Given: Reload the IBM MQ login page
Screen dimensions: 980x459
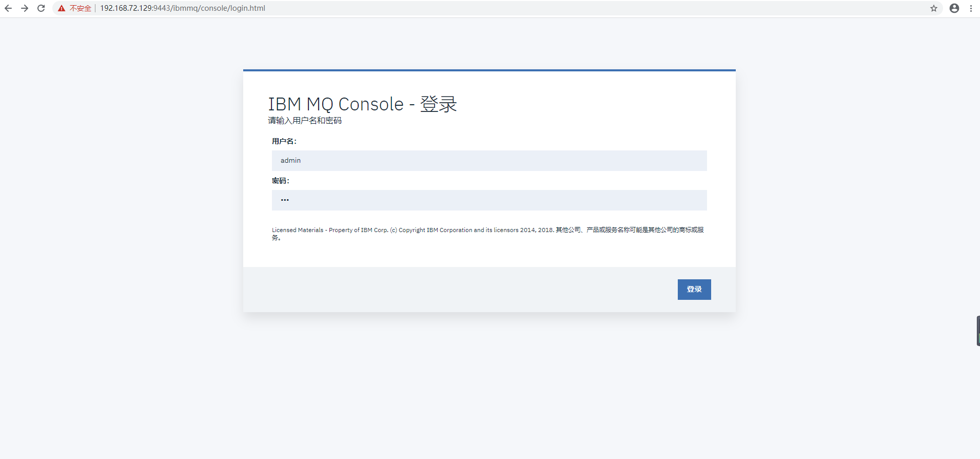Looking at the screenshot, I should pyautogui.click(x=41, y=8).
